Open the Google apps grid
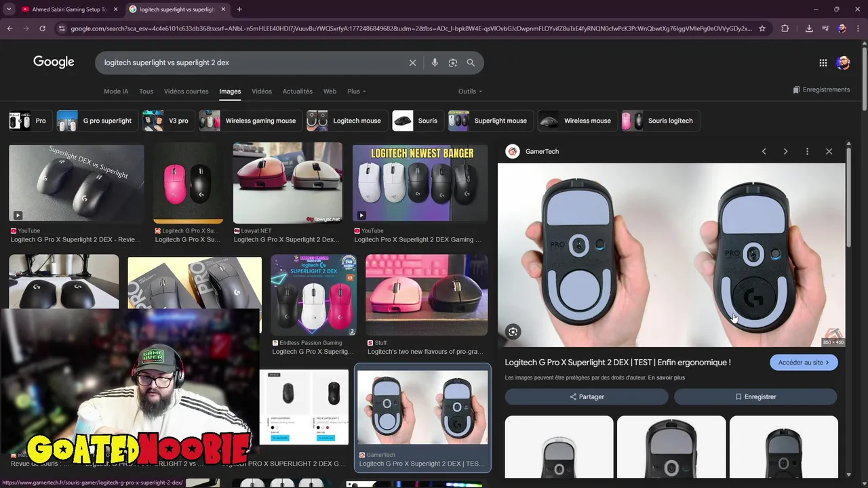This screenshot has width=868, height=488. [x=823, y=62]
